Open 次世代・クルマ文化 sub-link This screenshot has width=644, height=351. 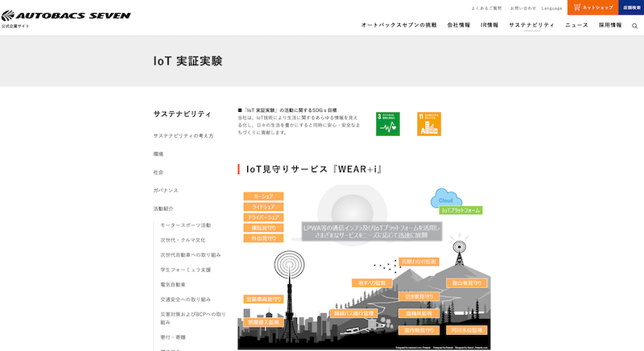tap(183, 240)
